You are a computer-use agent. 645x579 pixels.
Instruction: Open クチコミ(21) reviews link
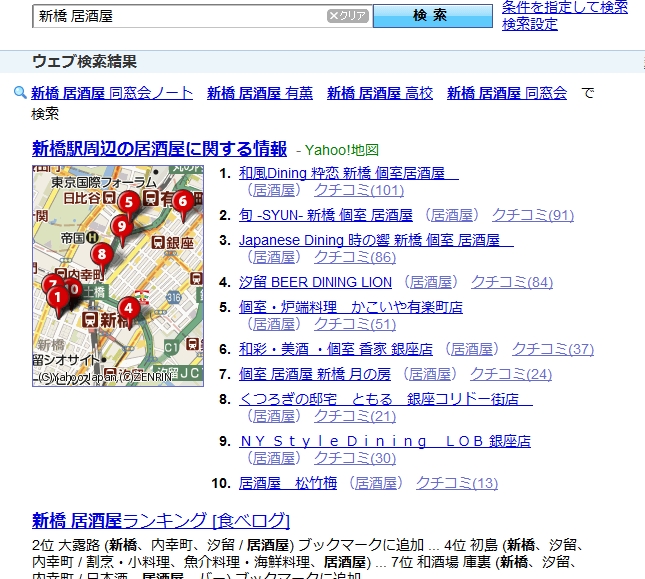pos(355,416)
